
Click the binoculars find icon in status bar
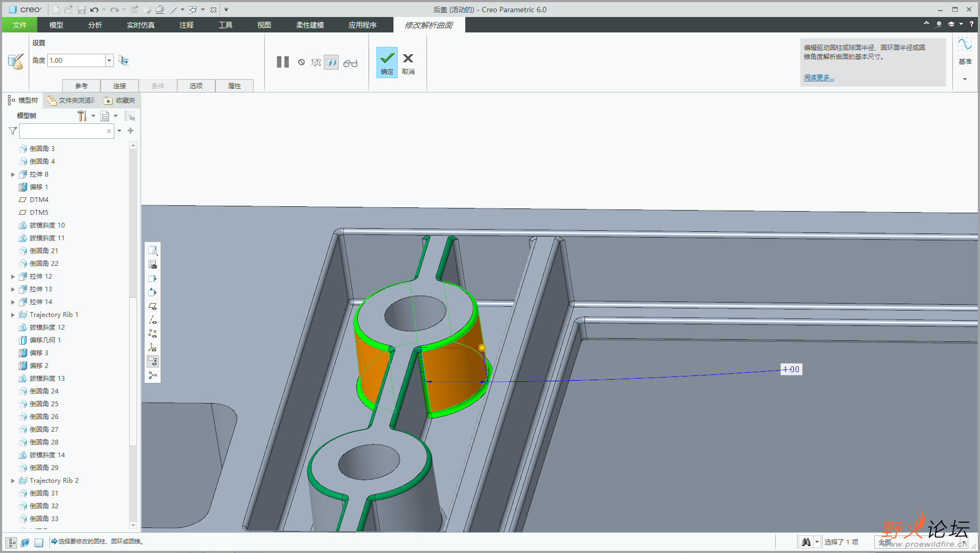click(806, 542)
